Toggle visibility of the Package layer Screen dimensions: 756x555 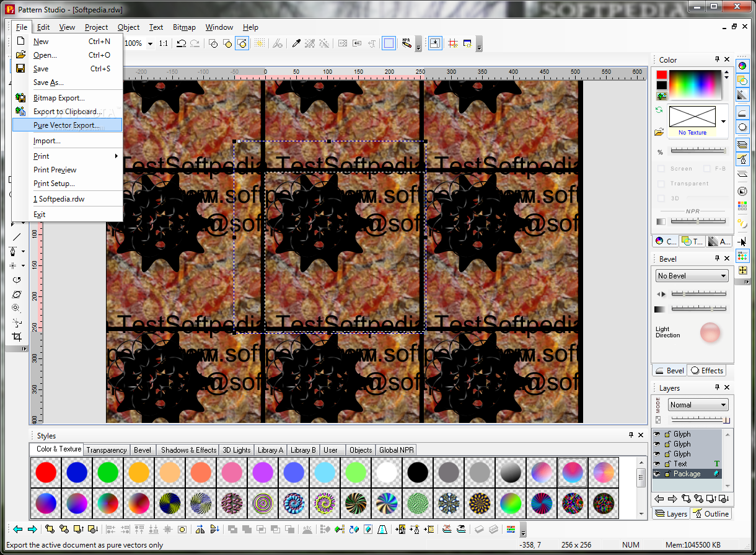click(x=657, y=474)
